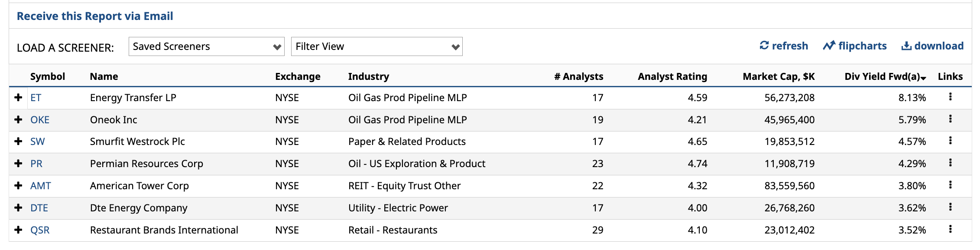The image size is (980, 250).
Task: Open links menu for Restaurant Brands International
Action: [x=950, y=229]
